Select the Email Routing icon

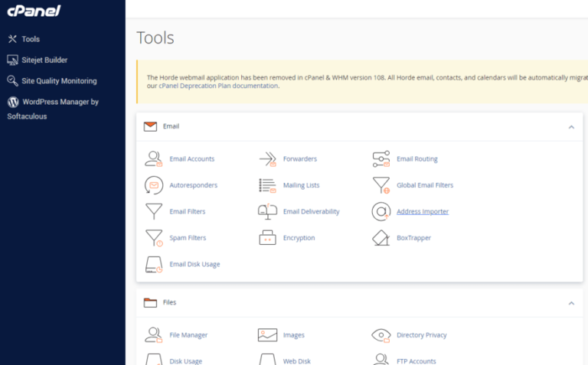tap(381, 159)
